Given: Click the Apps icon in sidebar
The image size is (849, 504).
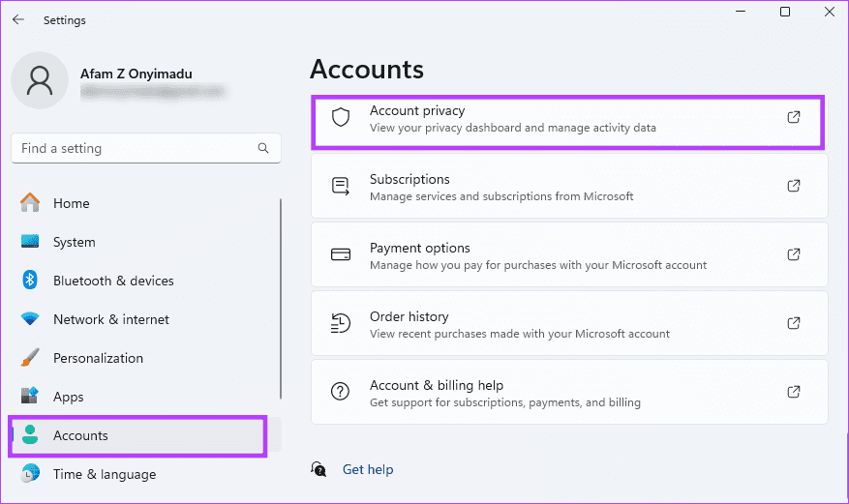Looking at the screenshot, I should point(30,396).
